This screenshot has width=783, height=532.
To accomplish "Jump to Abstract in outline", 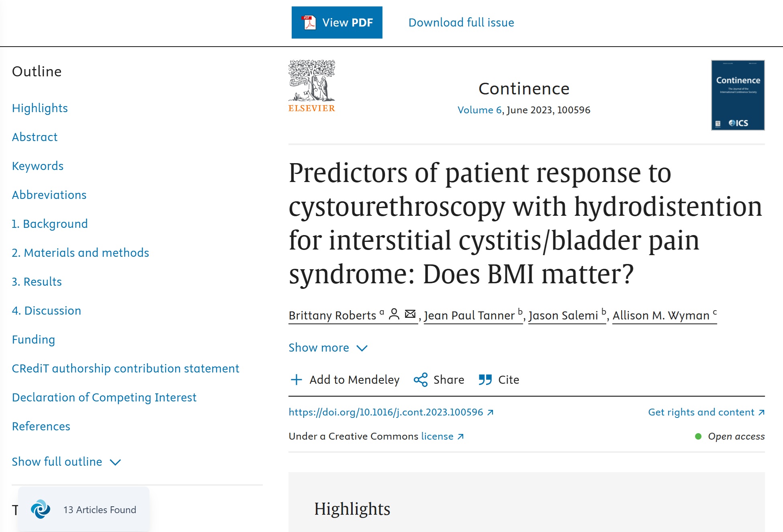I will pos(35,137).
